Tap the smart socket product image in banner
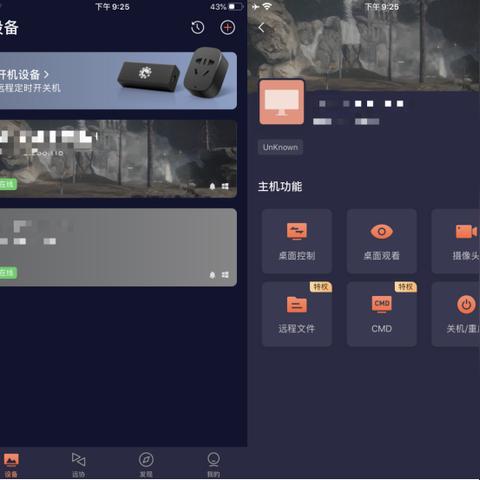The image size is (480, 480). pos(207,72)
